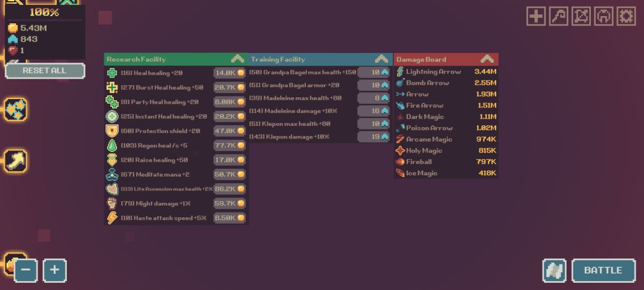
Task: Click the helmet icon in the top-right toolbar
Action: pos(603,17)
